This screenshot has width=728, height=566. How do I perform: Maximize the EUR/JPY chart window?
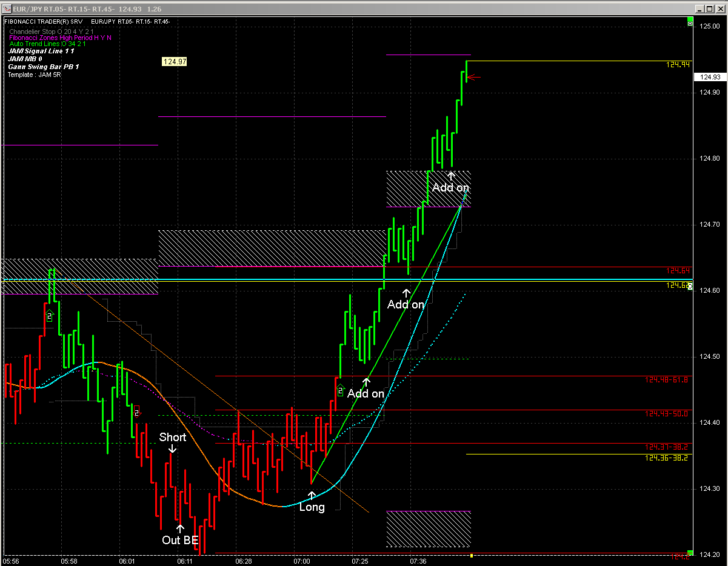tap(709, 9)
